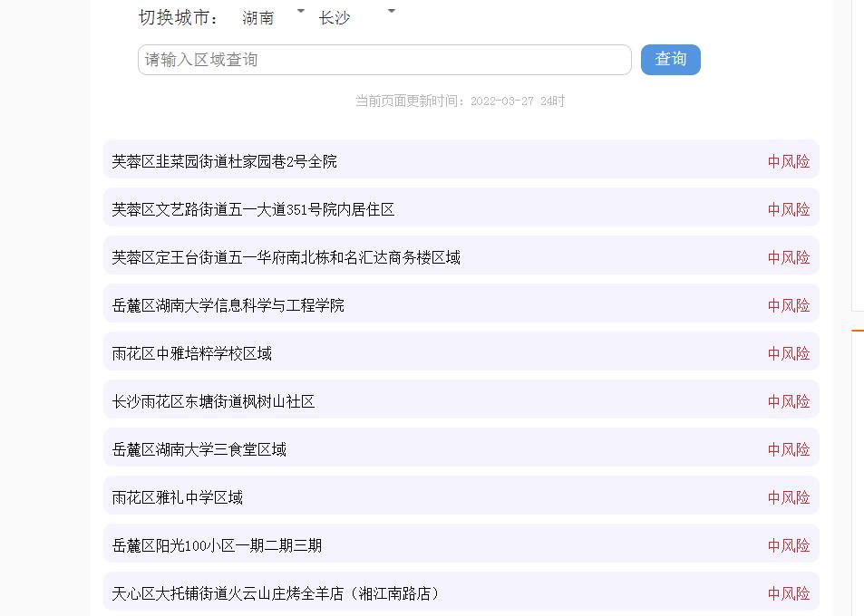Click the blue 查询 button
Screen dimensions: 864x616
[671, 60]
